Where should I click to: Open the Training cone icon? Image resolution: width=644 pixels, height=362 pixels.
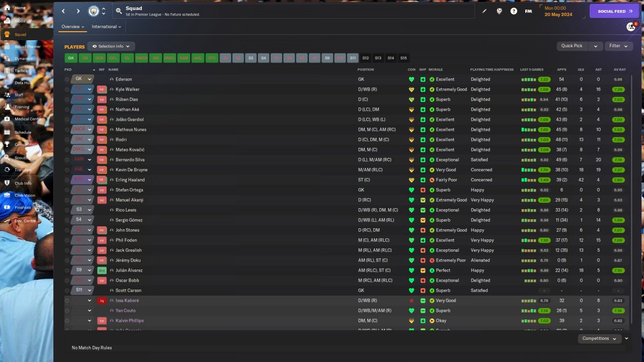pos(8,107)
